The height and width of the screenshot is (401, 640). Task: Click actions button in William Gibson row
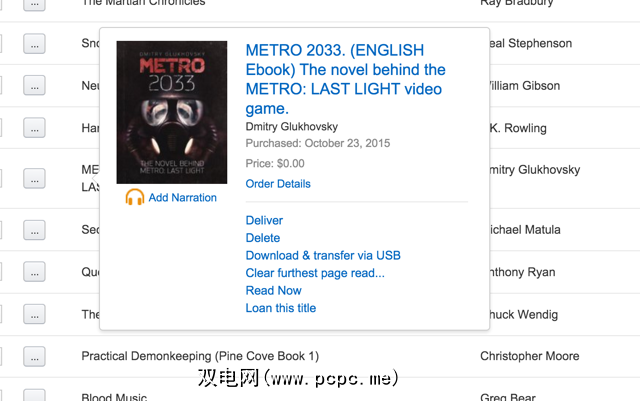(35, 86)
